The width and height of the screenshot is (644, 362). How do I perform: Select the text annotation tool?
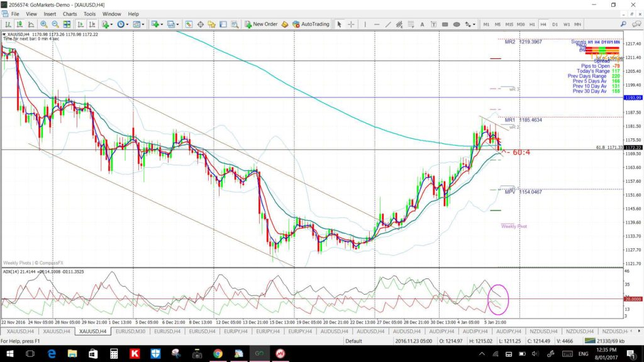(x=422, y=25)
